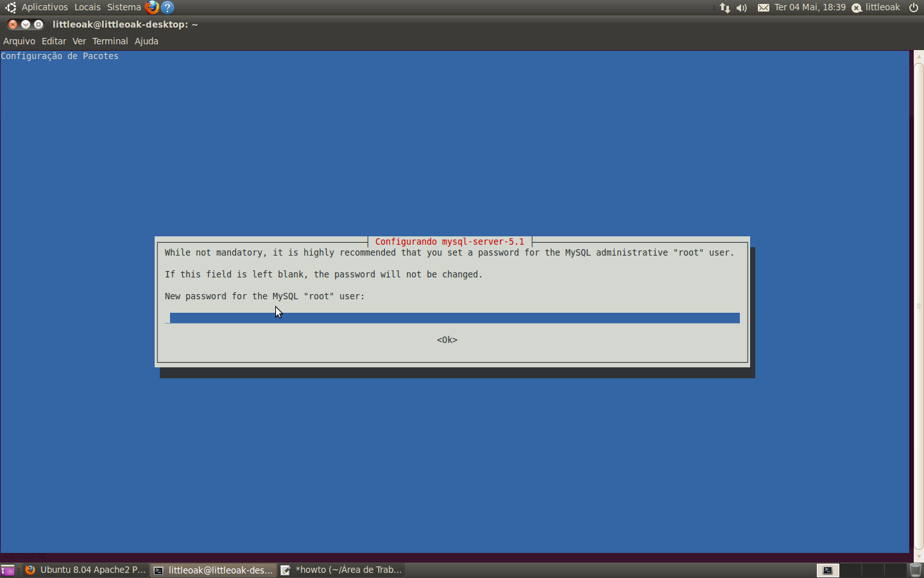Viewport: 924px width, 578px height.
Task: Open the Help icon in top panel
Action: coord(167,7)
